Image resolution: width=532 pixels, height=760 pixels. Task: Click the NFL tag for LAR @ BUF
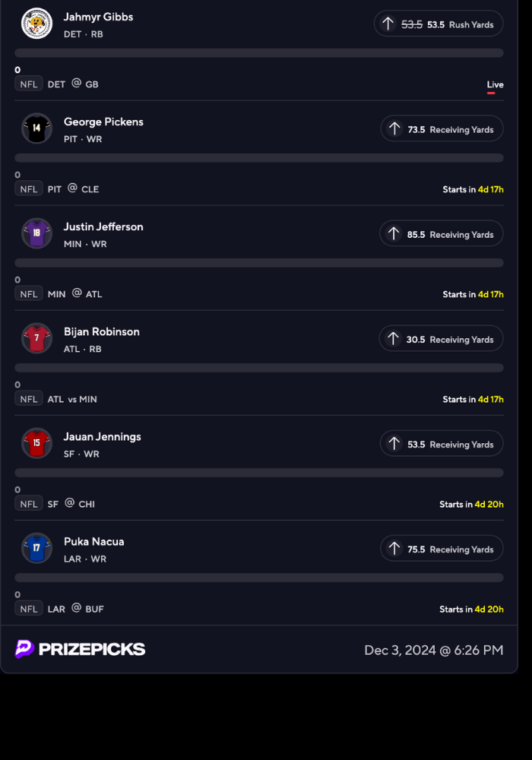click(29, 609)
